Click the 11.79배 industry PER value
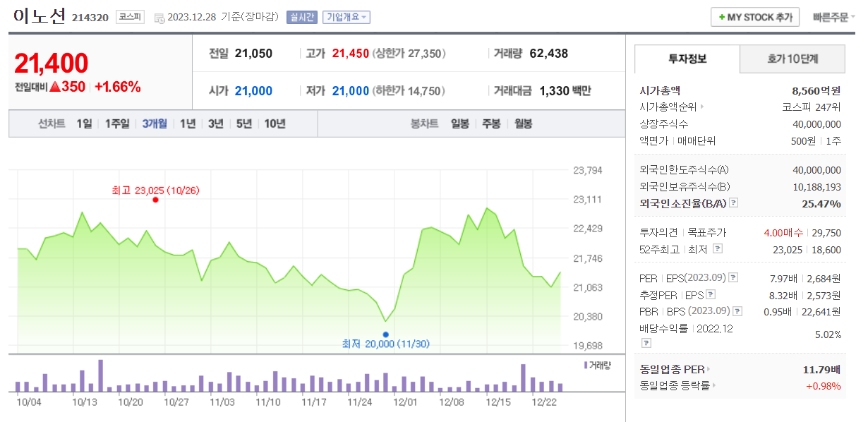868x422 pixels. click(x=821, y=369)
